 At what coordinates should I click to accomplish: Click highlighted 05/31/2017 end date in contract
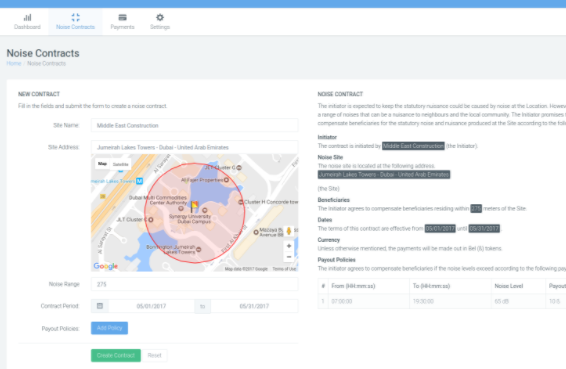tap(484, 229)
